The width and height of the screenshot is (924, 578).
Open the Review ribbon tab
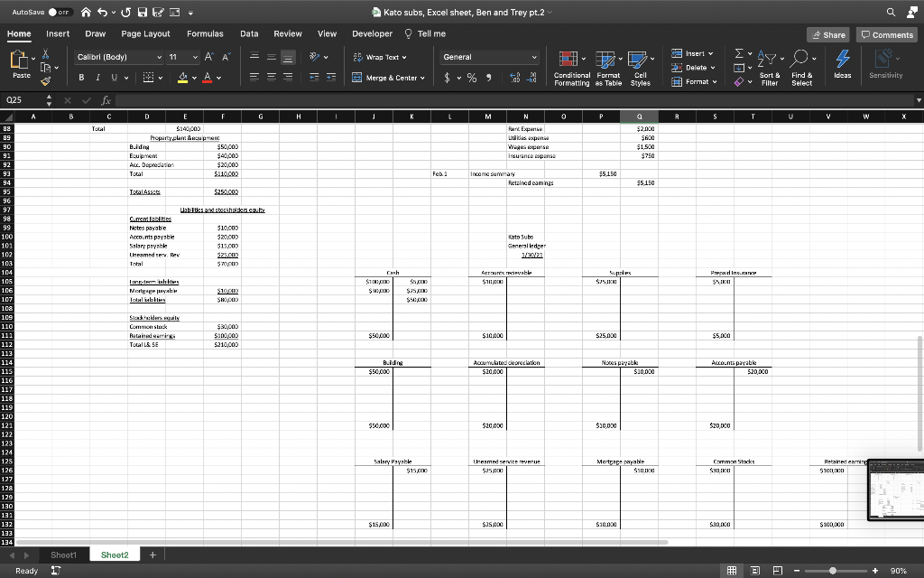coord(288,33)
